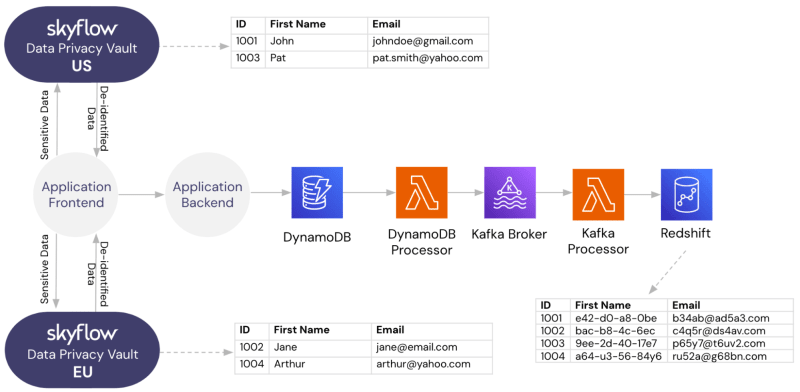Click token e42-d0-a8-0be in Redshift table

point(619,318)
